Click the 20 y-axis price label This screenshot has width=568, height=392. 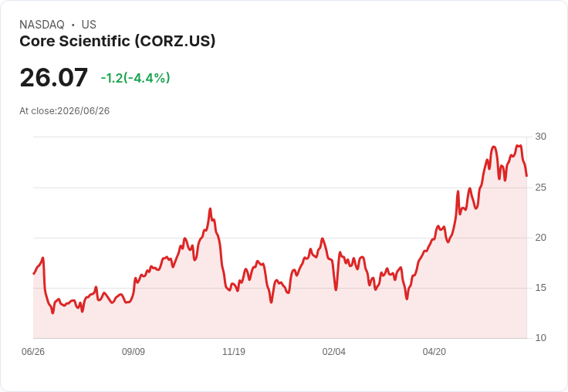tap(540, 238)
